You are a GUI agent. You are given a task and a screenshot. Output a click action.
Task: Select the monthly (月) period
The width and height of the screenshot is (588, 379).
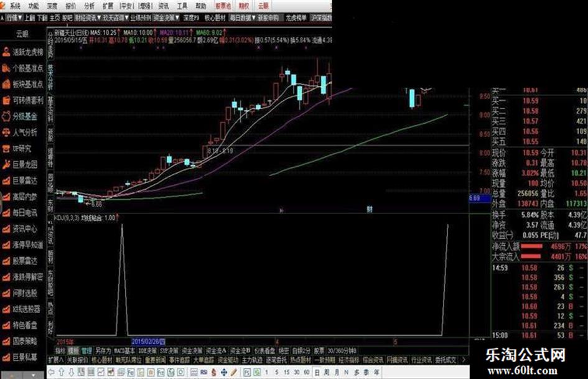point(337,372)
